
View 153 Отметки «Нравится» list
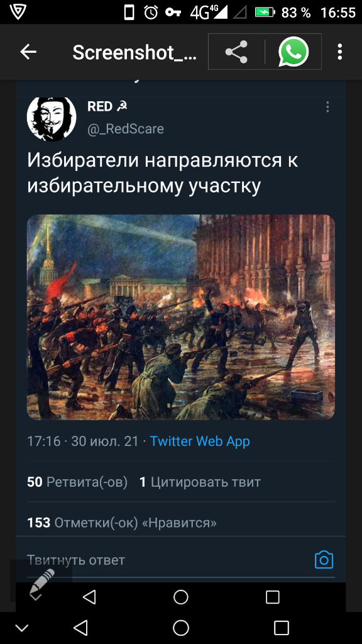tap(121, 523)
